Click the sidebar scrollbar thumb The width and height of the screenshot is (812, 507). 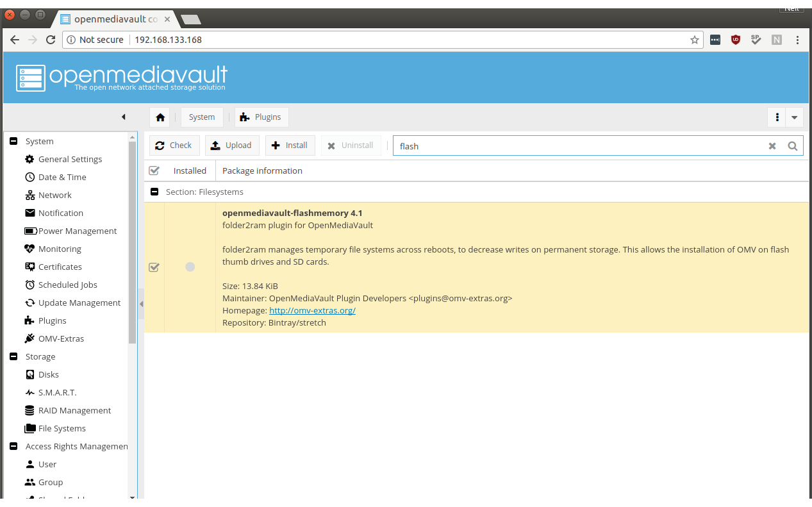pos(133,242)
